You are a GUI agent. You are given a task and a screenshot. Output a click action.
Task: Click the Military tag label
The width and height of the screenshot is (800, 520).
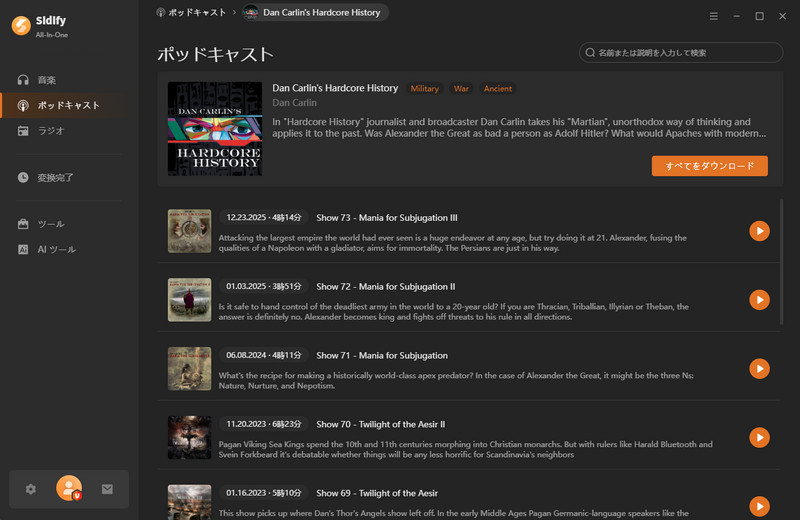coord(424,89)
